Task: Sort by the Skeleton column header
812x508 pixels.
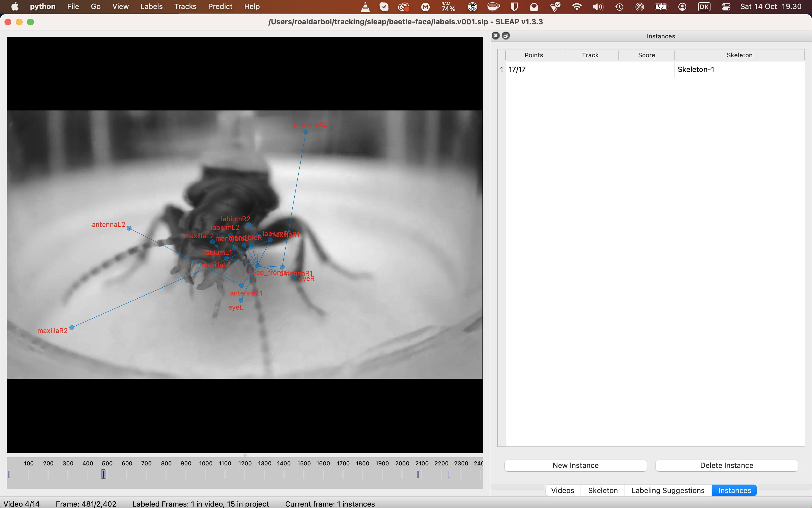Action: click(x=740, y=55)
